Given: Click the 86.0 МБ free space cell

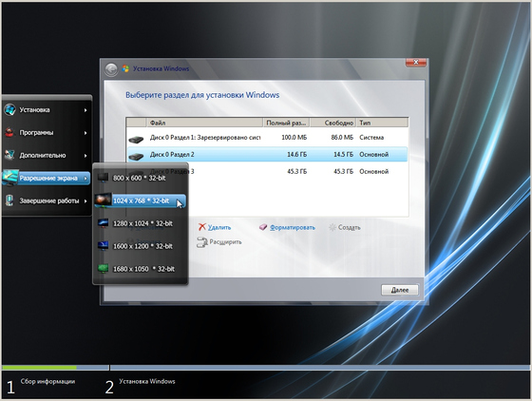Looking at the screenshot, I should pos(342,138).
